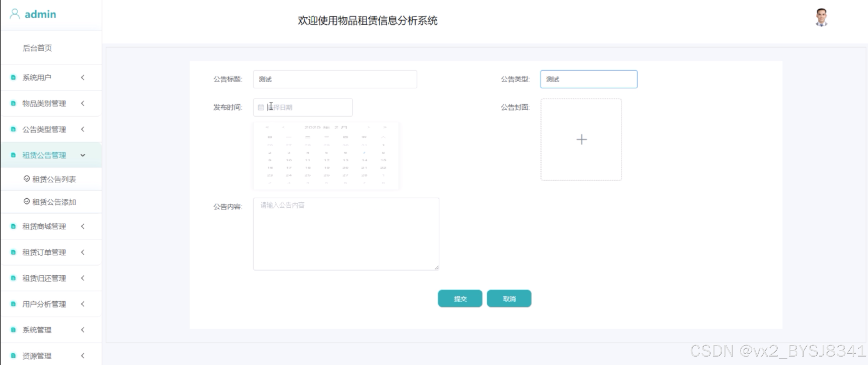This screenshot has width=868, height=365.
Task: Collapse the 租赁公告管理 section arrow
Action: tap(83, 156)
